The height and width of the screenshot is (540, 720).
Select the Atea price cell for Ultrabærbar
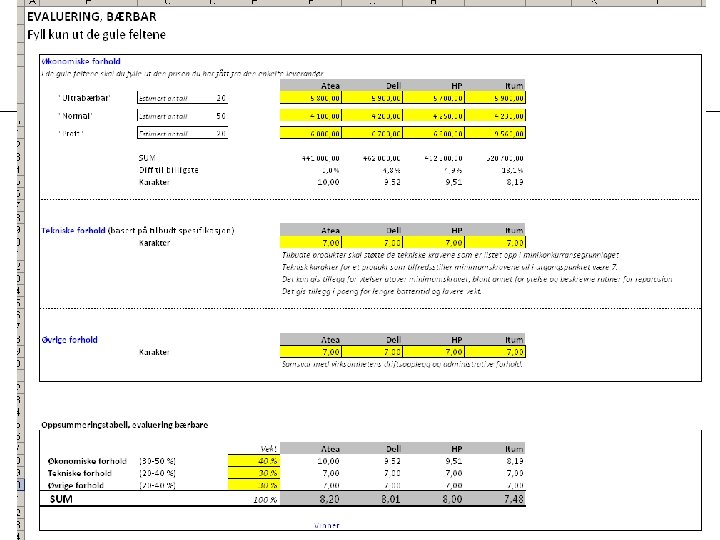pyautogui.click(x=311, y=98)
